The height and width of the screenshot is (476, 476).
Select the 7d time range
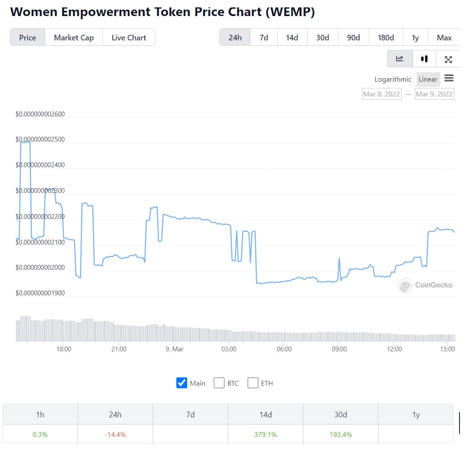[x=264, y=37]
